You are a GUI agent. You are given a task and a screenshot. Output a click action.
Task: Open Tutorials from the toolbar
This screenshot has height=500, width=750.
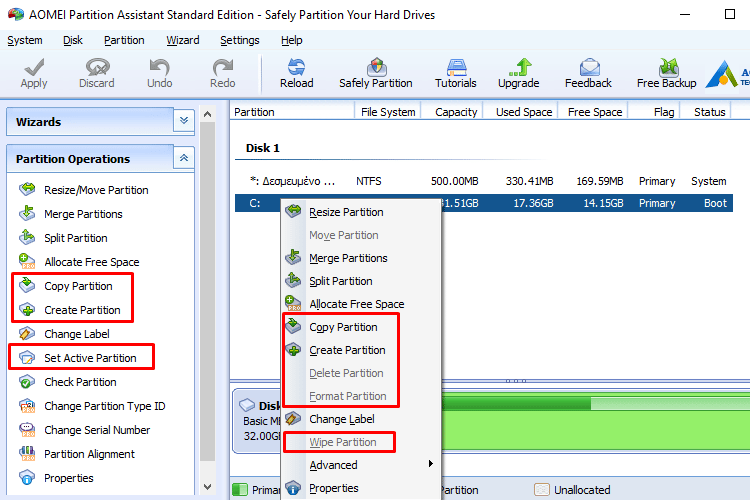tap(456, 67)
